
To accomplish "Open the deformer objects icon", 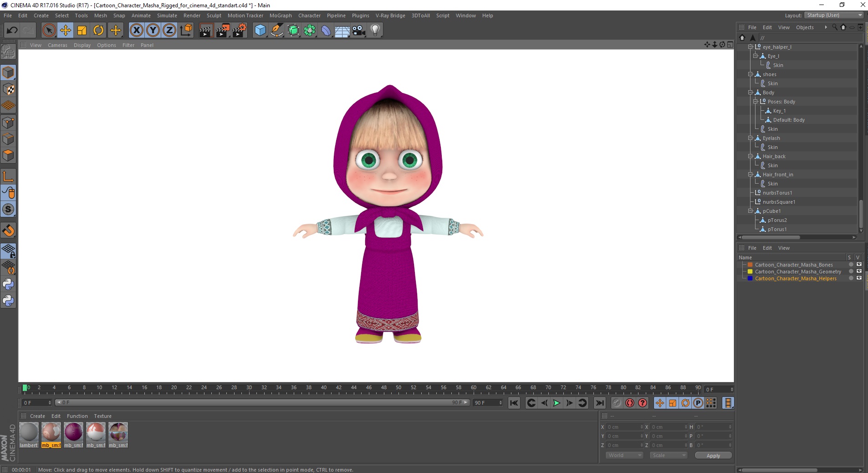I will click(326, 31).
